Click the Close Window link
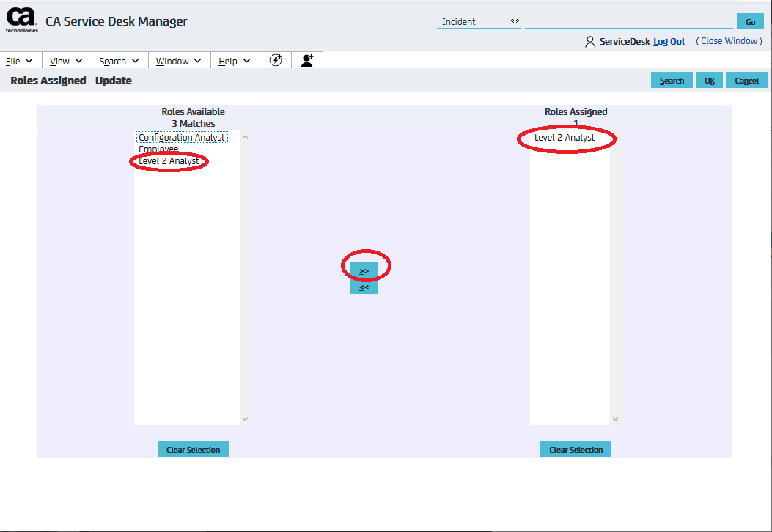Image resolution: width=772 pixels, height=532 pixels. [729, 41]
